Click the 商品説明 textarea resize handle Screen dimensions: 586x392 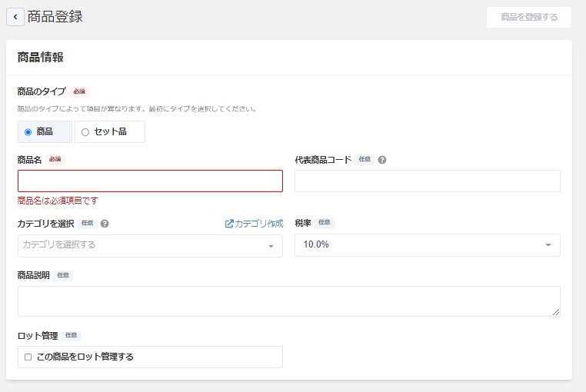click(556, 312)
